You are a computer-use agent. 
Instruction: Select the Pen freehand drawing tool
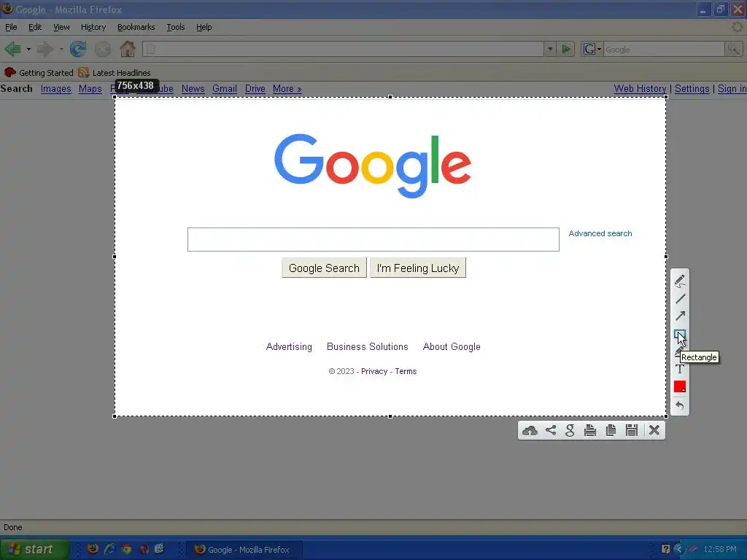click(x=680, y=281)
